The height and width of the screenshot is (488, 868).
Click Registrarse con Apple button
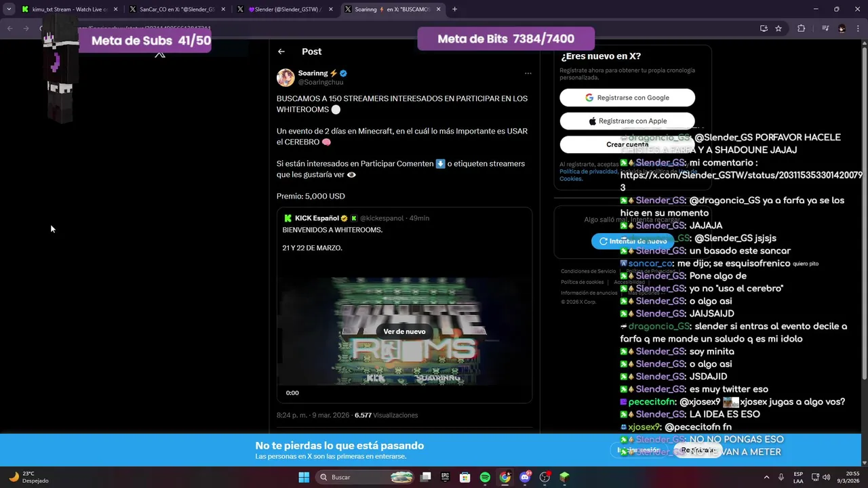(x=627, y=121)
